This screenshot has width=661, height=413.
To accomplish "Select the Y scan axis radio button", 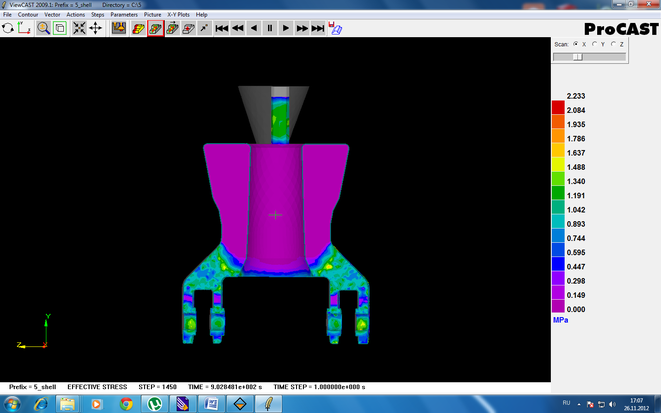I will 595,44.
